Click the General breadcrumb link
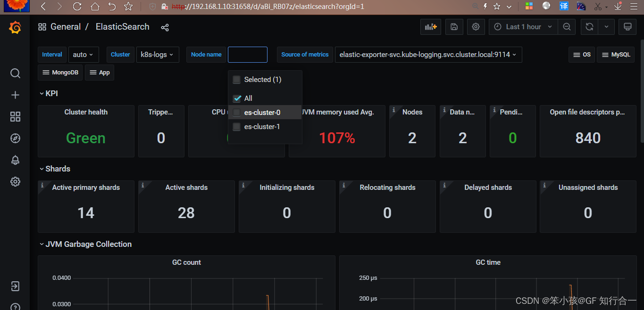The height and width of the screenshot is (310, 644). tap(66, 27)
